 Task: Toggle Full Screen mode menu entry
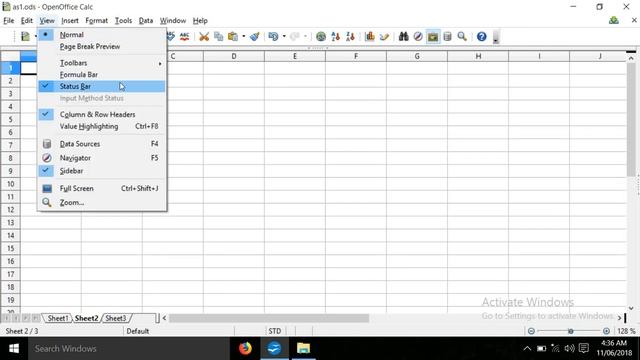point(102,188)
